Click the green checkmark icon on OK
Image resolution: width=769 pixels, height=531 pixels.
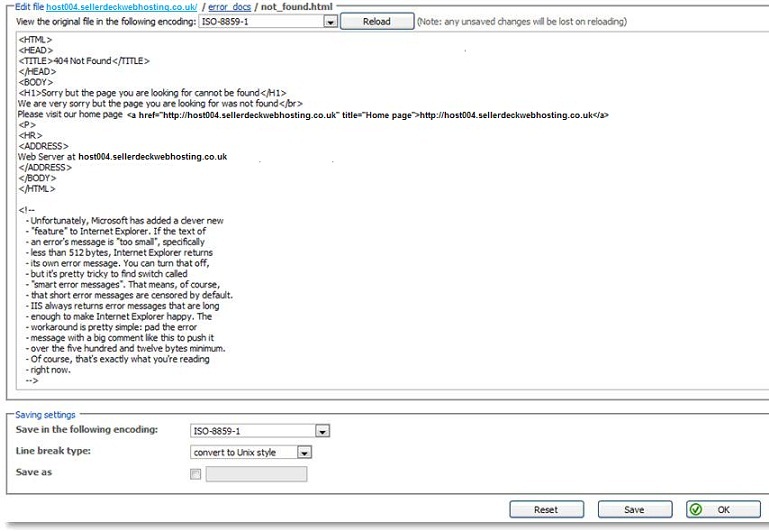(696, 509)
